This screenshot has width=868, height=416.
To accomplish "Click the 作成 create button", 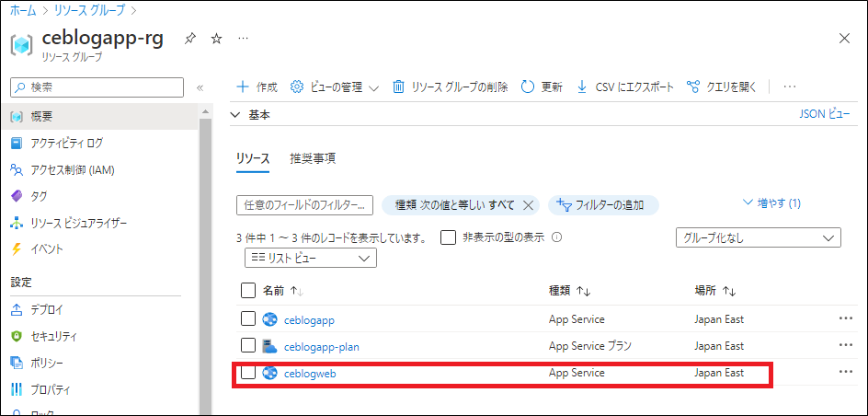I will pos(257,87).
